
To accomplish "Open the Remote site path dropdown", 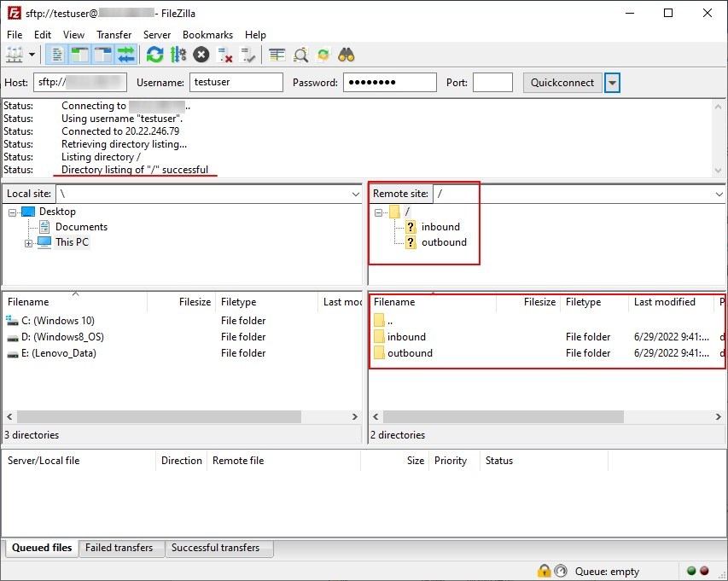I will (x=719, y=195).
